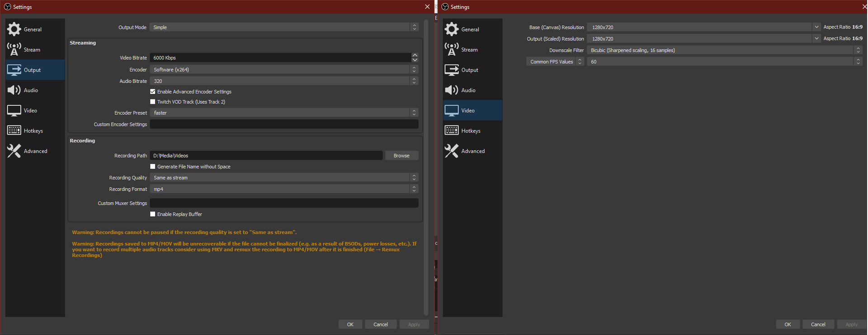Viewport: 868px width, 335px height.
Task: Open the Encoder Preset dropdown
Action: coord(284,112)
